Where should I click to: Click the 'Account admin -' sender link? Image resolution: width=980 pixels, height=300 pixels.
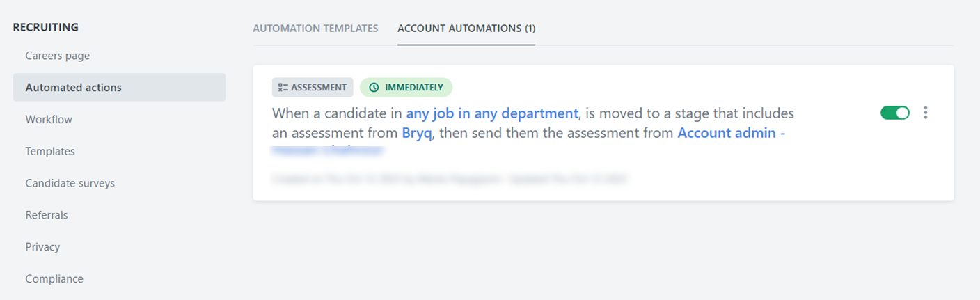click(731, 132)
